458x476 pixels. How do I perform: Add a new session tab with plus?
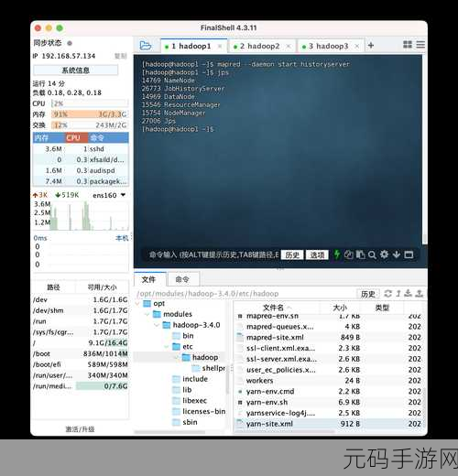tap(371, 46)
